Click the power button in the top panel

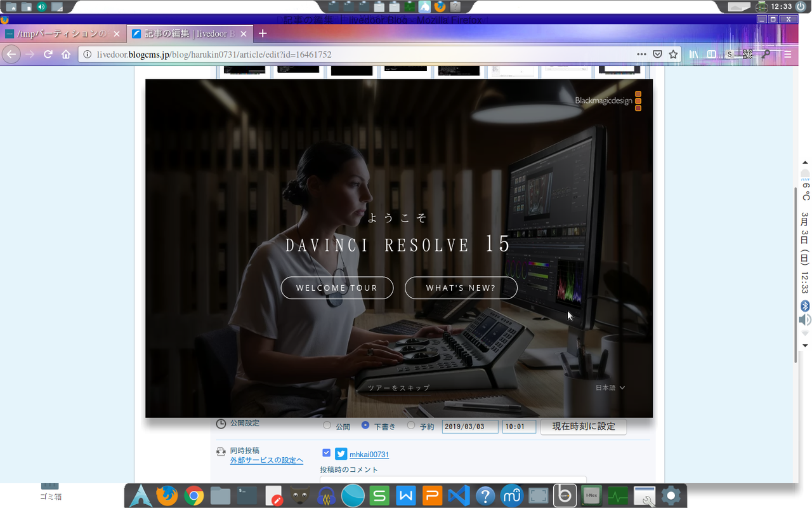click(x=800, y=6)
